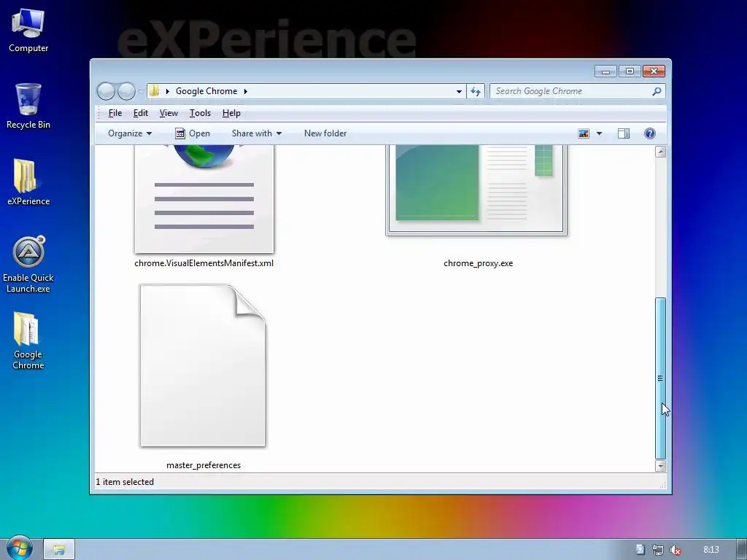Click New folder in toolbar

point(325,133)
